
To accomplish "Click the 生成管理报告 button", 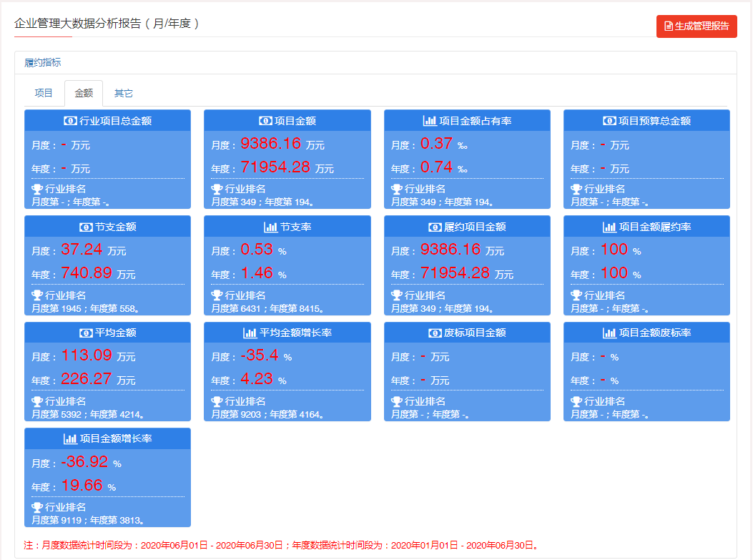I will 697,26.
